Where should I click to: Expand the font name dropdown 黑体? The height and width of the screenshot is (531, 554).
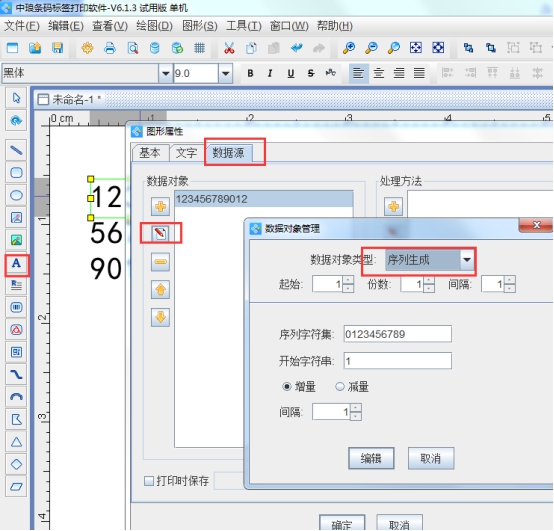[x=165, y=73]
